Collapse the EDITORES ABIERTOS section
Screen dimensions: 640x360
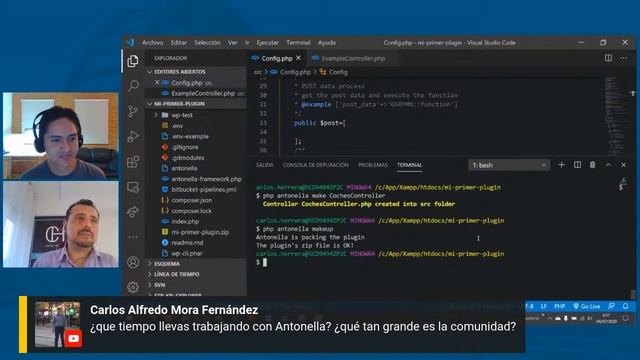pos(196,72)
